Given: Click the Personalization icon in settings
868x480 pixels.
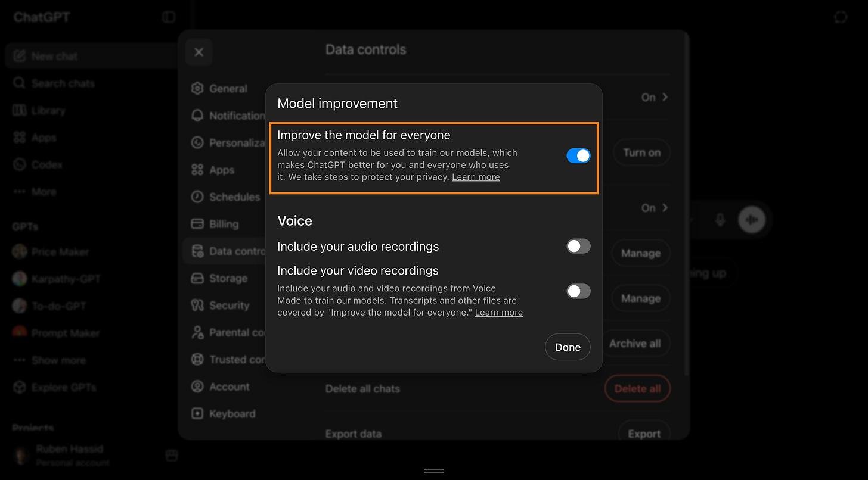Looking at the screenshot, I should (197, 143).
